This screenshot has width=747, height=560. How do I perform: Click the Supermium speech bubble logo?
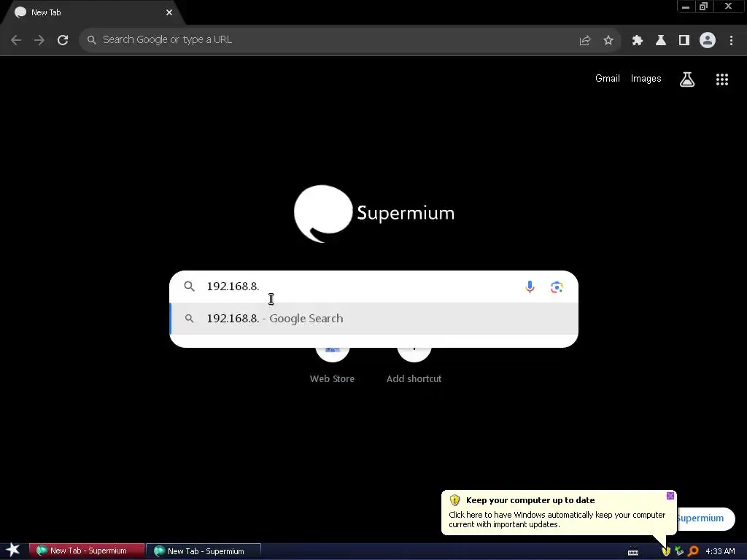coord(323,214)
